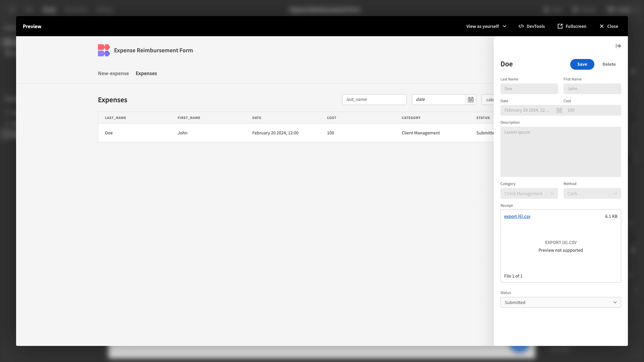Screen dimensions: 644x362
Task: Click the last_name filter input
Action: pyautogui.click(x=374, y=100)
